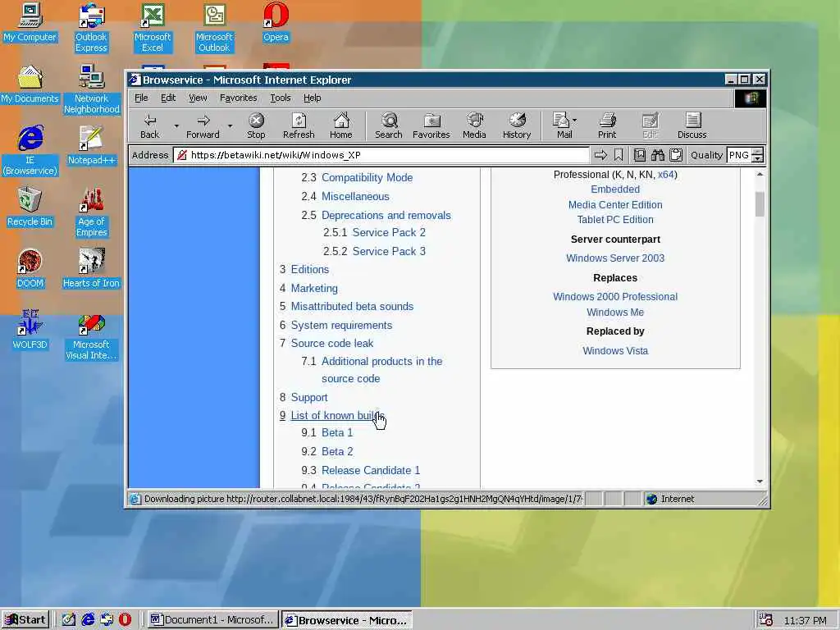
Task: Open the Help menu
Action: tap(313, 98)
